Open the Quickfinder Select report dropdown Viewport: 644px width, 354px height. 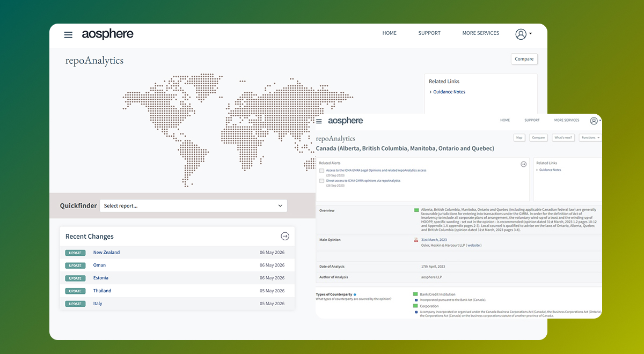[193, 205]
